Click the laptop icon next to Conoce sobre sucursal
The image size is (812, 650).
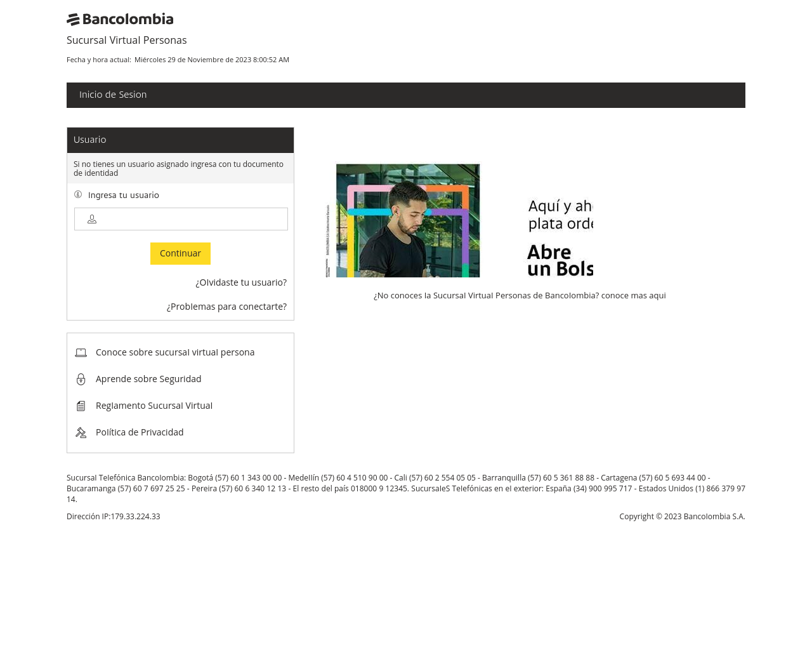pyautogui.click(x=81, y=353)
